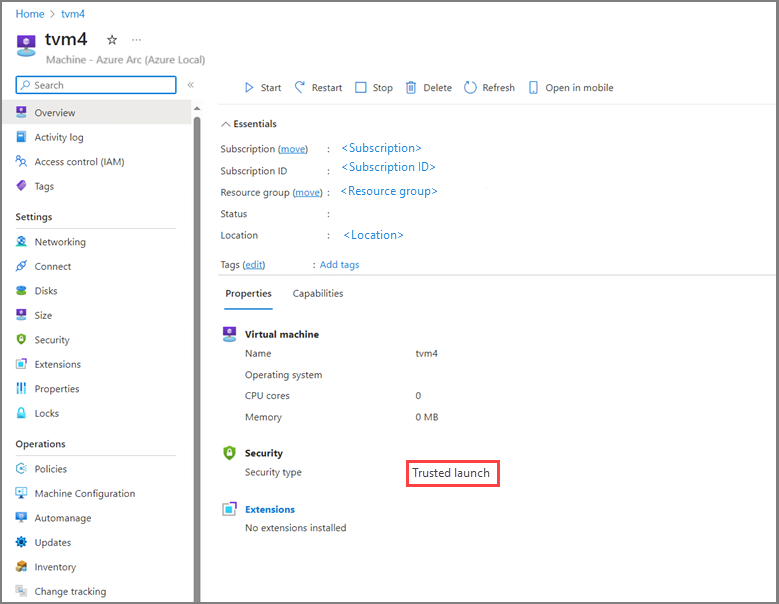
Task: Click the tvm4 breadcrumb link
Action: pos(73,14)
